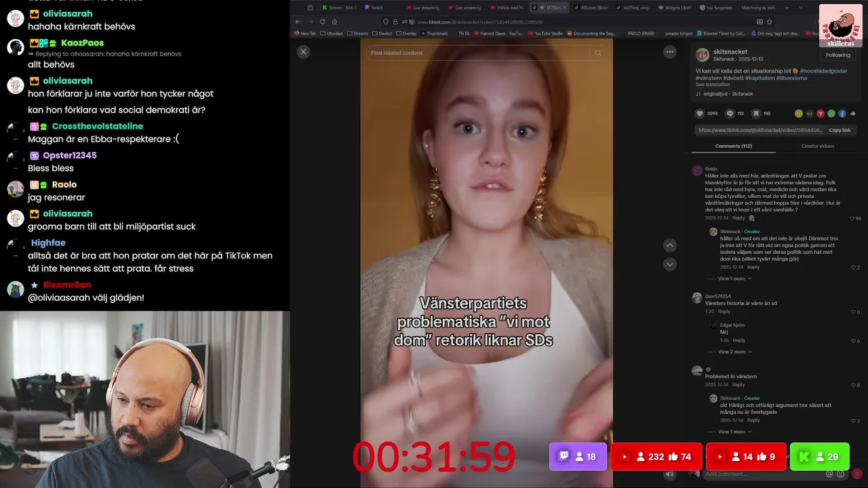
Task: Expand View 2 more replies
Action: (x=734, y=352)
